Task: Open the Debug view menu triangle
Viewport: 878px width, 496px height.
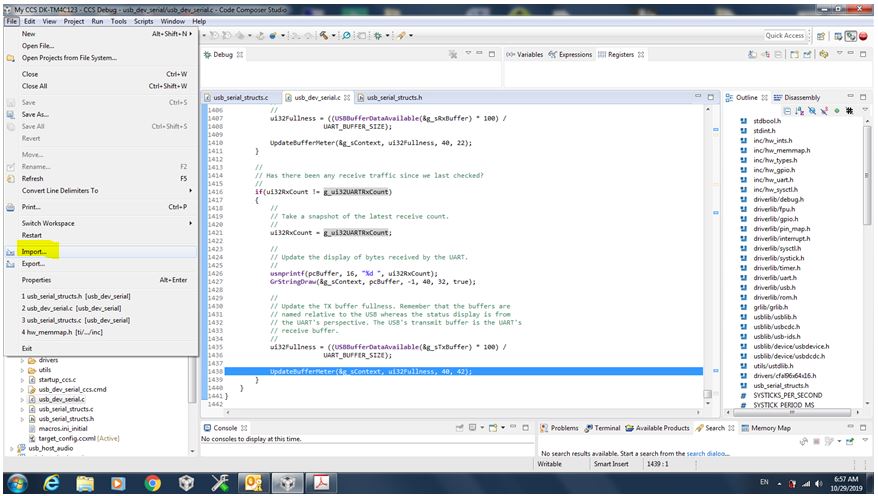Action: 469,54
